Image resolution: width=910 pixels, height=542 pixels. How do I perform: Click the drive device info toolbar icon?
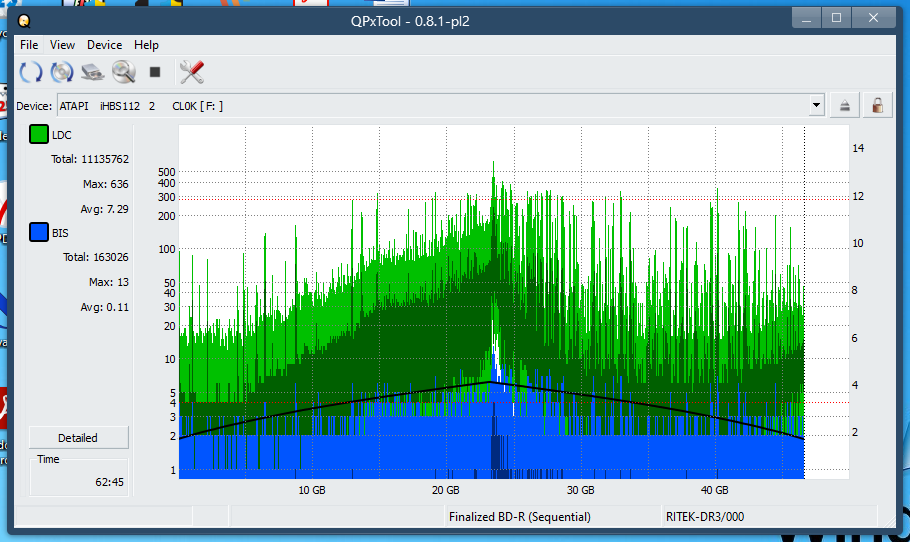pyautogui.click(x=93, y=72)
